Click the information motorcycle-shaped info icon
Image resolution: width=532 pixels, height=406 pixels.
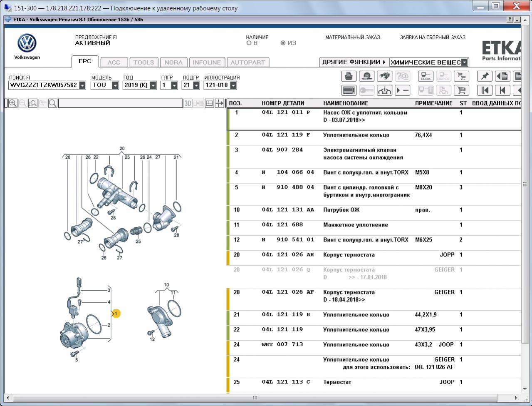pos(384,90)
